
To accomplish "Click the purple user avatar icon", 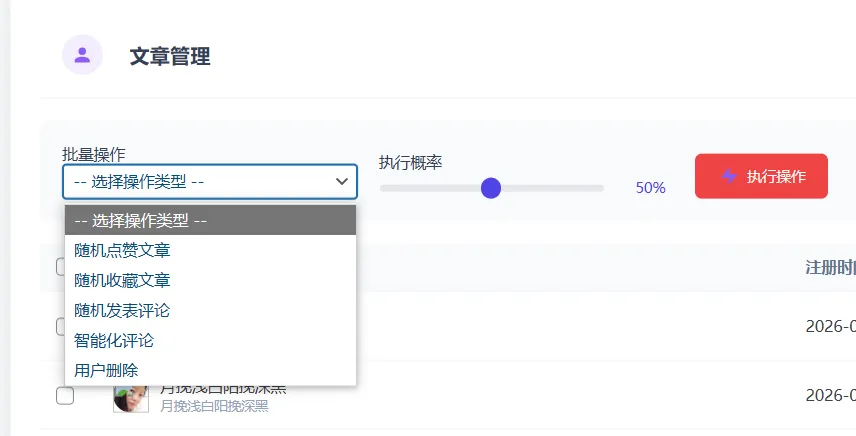I will coord(82,55).
